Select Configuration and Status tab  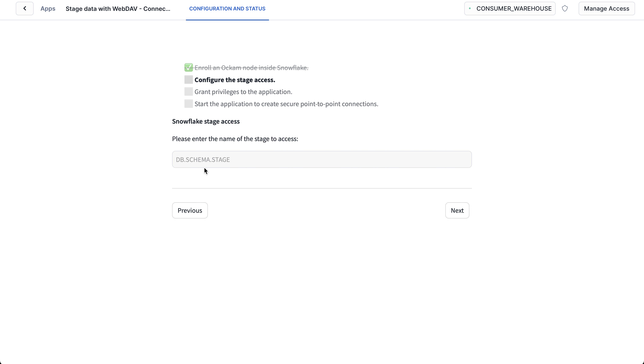pos(227,9)
